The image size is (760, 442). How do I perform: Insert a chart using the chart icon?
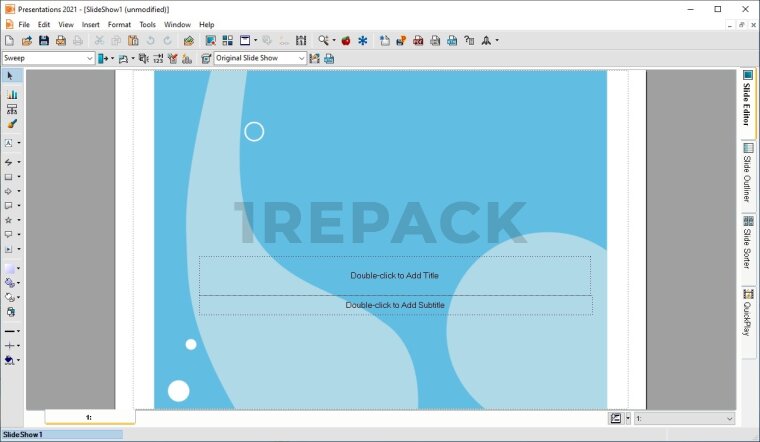pyautogui.click(x=12, y=94)
